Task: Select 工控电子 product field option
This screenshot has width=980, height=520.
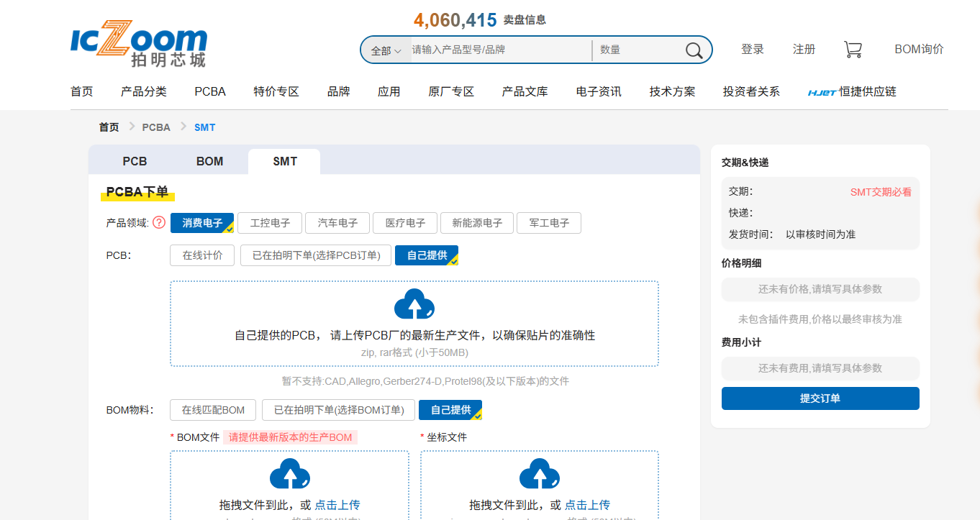Action: tap(270, 223)
